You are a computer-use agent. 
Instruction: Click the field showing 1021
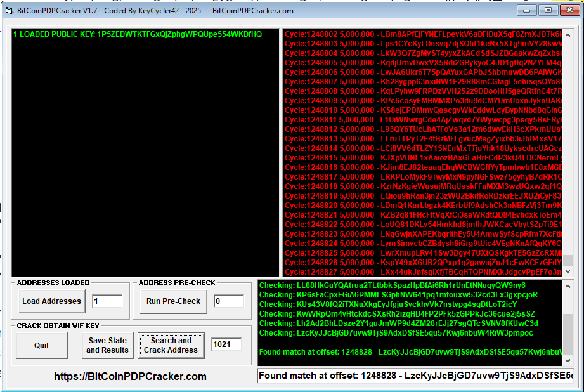tap(226, 345)
